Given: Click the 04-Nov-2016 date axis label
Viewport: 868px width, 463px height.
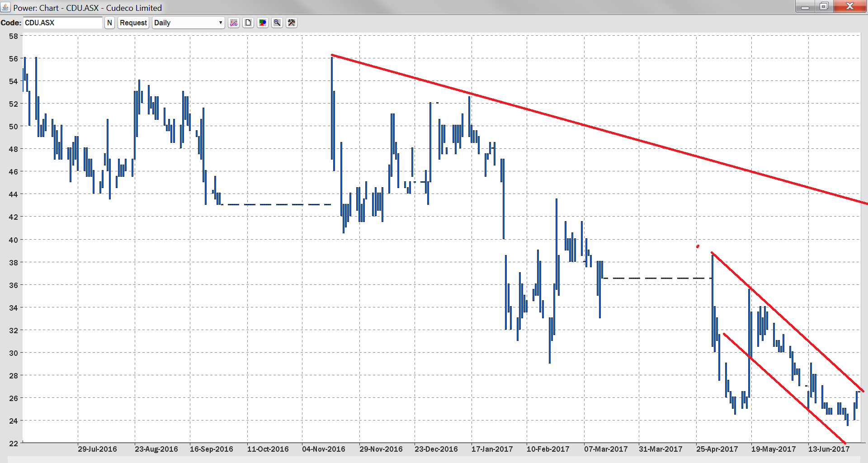Looking at the screenshot, I should point(324,449).
